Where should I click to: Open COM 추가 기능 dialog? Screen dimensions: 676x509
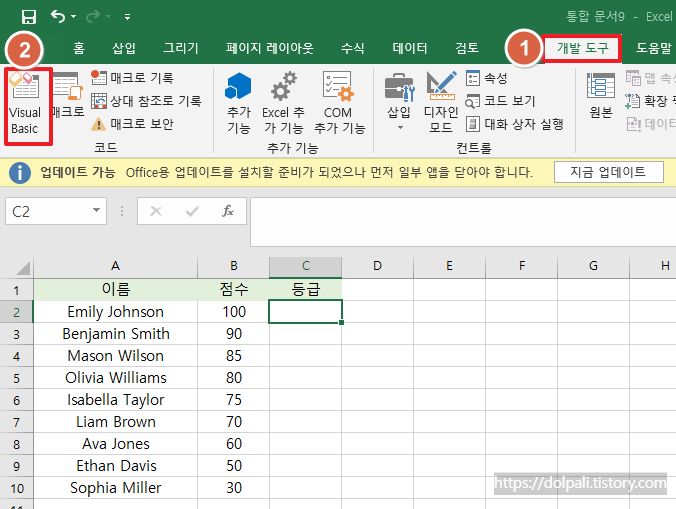339,103
